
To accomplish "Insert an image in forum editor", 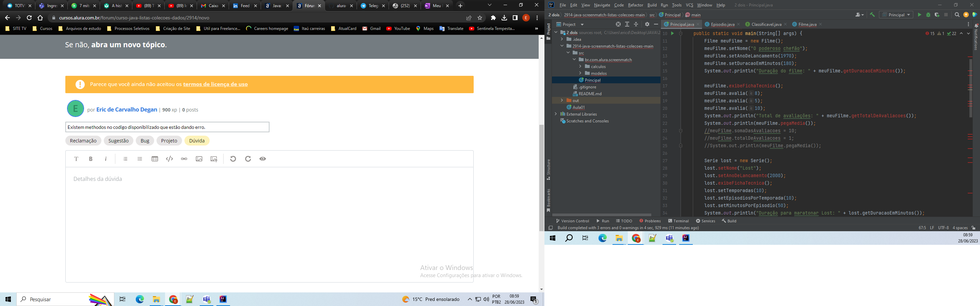I will 199,159.
